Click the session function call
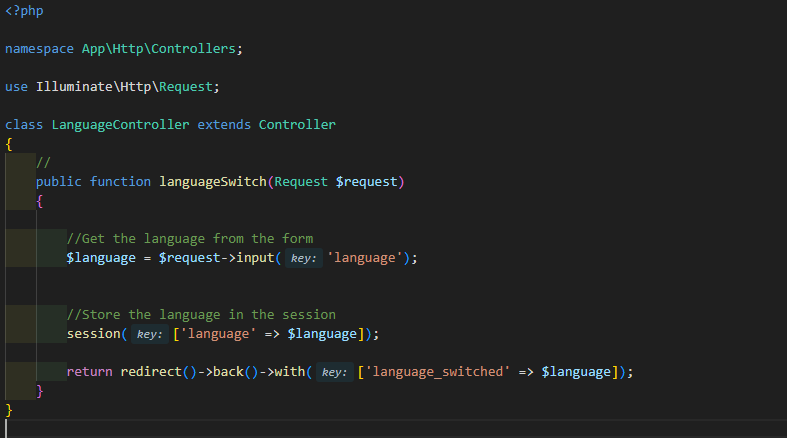 coord(93,334)
